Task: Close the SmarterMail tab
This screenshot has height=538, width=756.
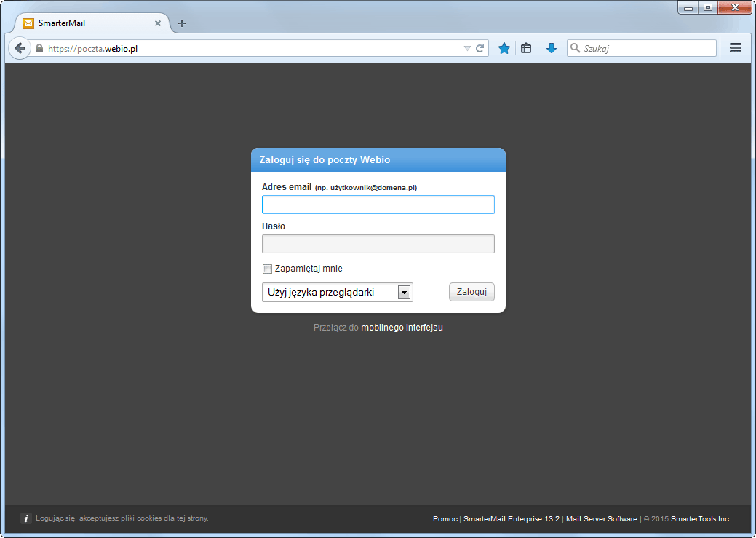Action: click(x=158, y=23)
